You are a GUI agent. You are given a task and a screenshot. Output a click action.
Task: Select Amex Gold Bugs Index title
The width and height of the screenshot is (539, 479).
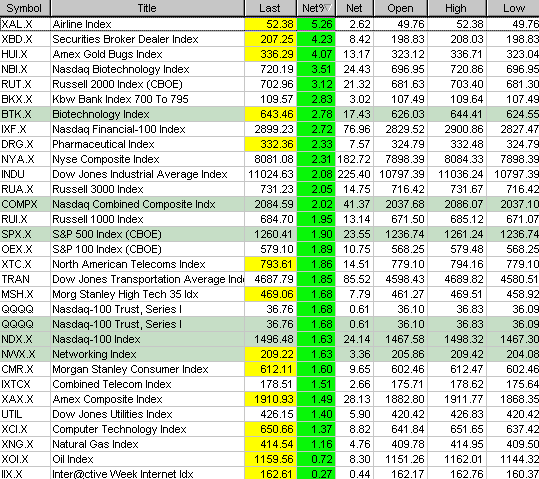pos(107,54)
